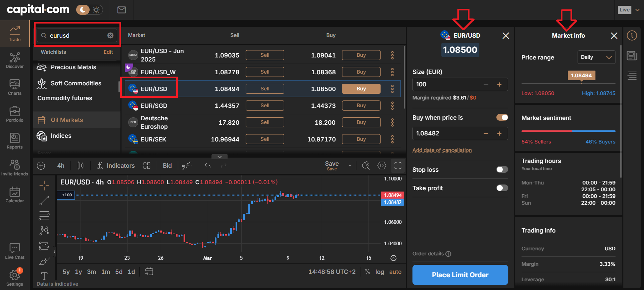Change the 4h chart timeframe
Viewport: 644px width, 290px height.
(61, 166)
